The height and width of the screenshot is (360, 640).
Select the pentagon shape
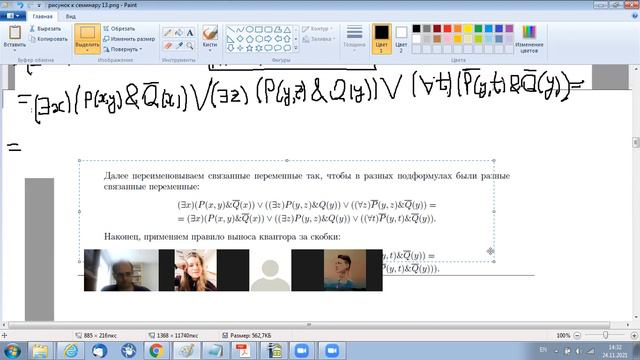point(249,39)
